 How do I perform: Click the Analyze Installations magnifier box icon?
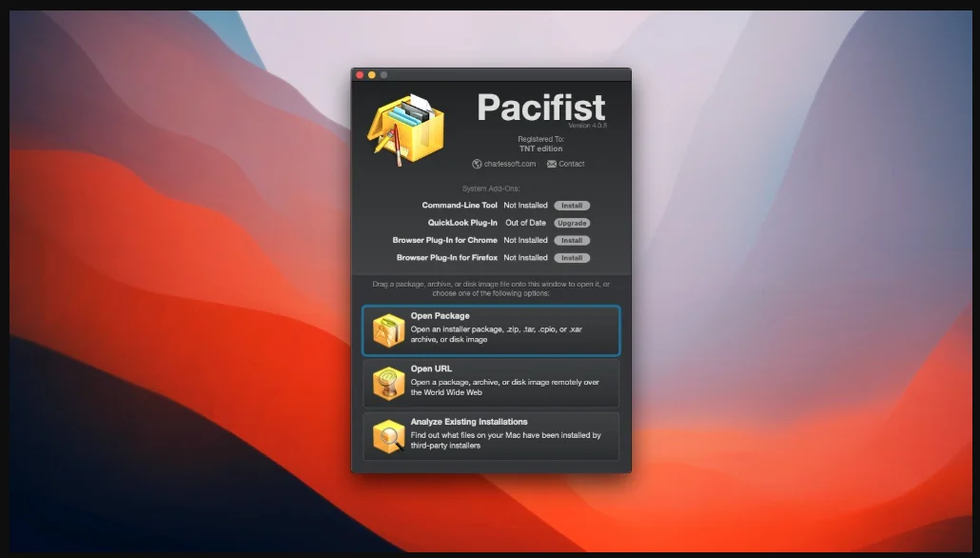[x=389, y=437]
